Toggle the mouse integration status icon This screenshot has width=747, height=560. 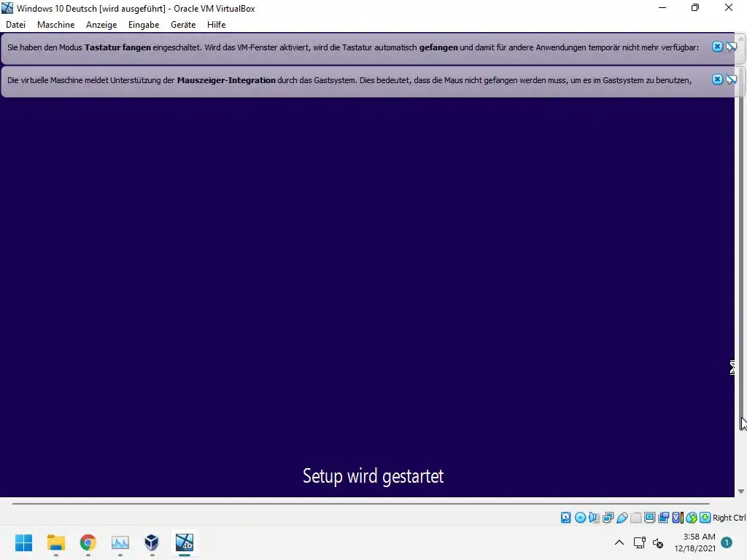click(x=692, y=518)
